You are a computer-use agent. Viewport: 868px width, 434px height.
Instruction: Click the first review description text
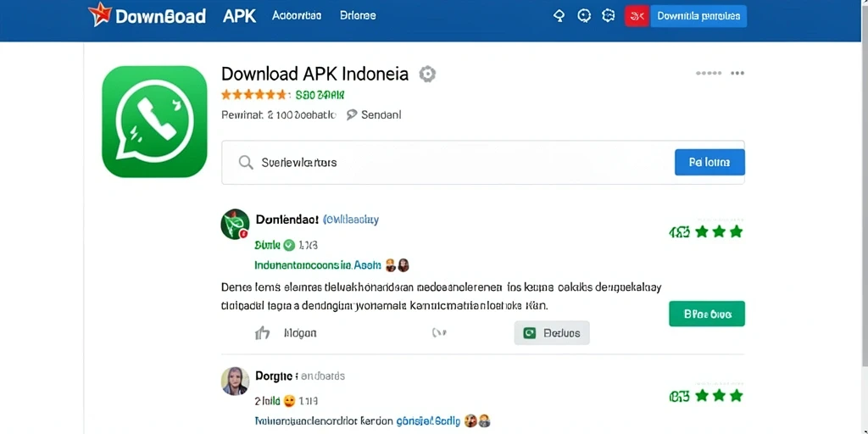[x=441, y=296]
